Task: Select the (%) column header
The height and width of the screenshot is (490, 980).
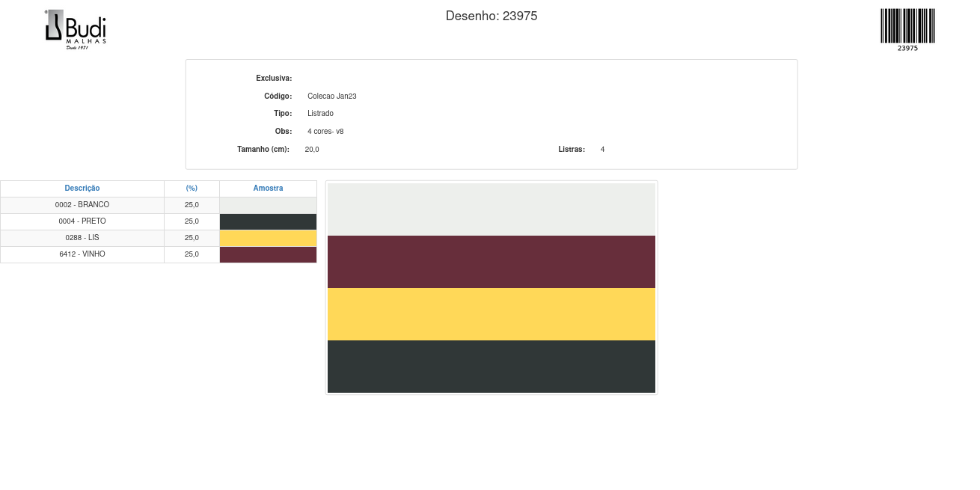Action: point(192,189)
